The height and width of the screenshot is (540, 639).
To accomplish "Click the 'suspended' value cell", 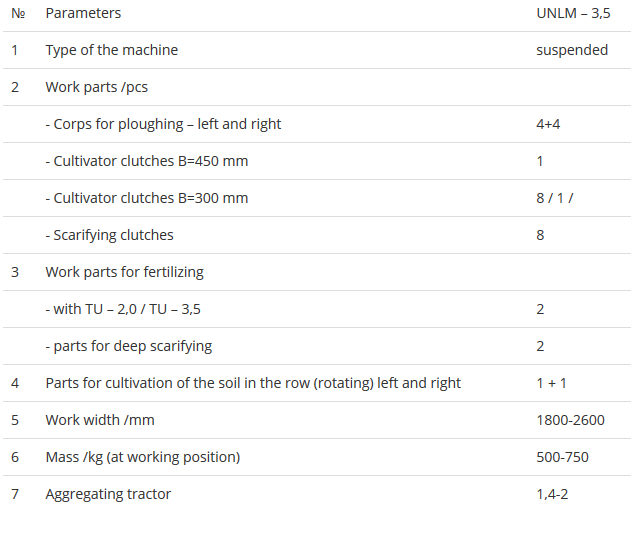I will coord(572,50).
